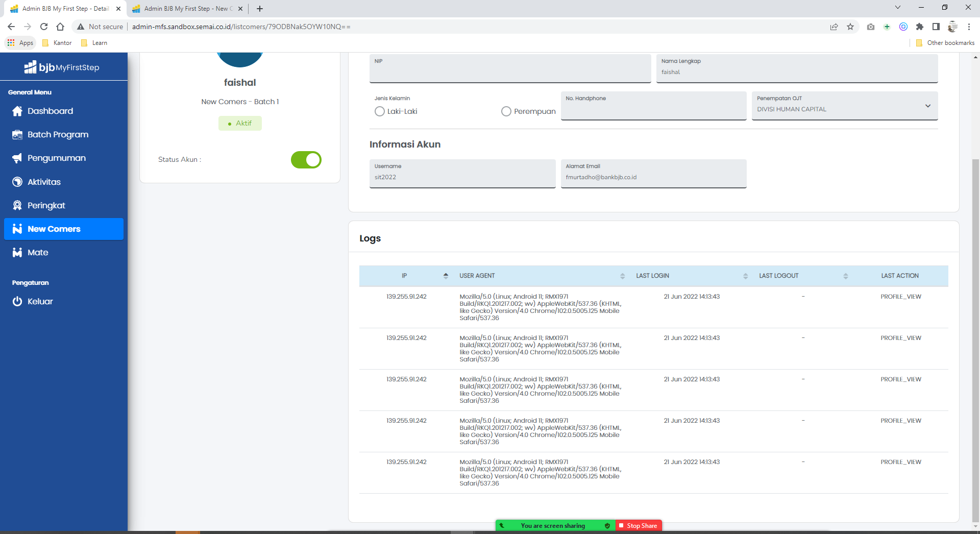Click the Nama Lengkap field
Image resolution: width=980 pixels, height=534 pixels.
coord(797,68)
